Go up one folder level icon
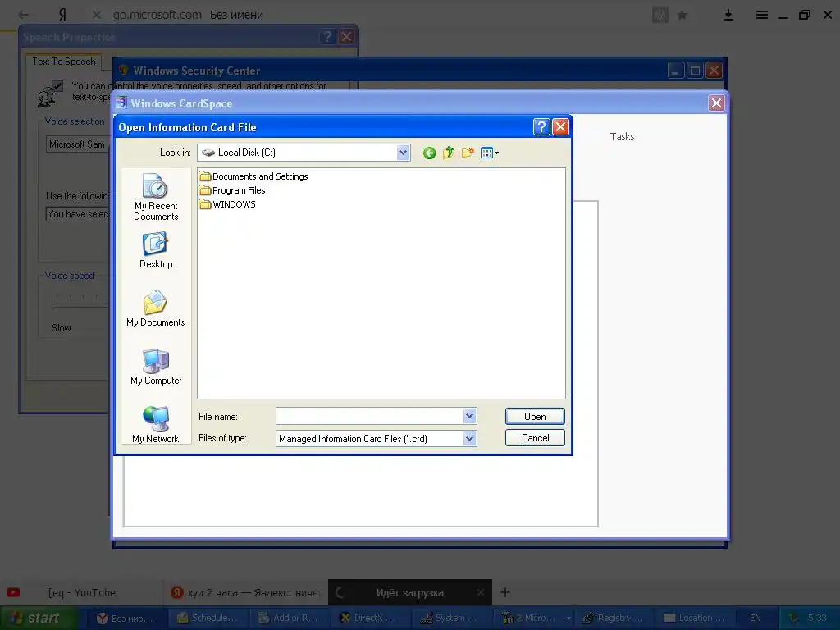Image resolution: width=840 pixels, height=630 pixels. [x=449, y=153]
